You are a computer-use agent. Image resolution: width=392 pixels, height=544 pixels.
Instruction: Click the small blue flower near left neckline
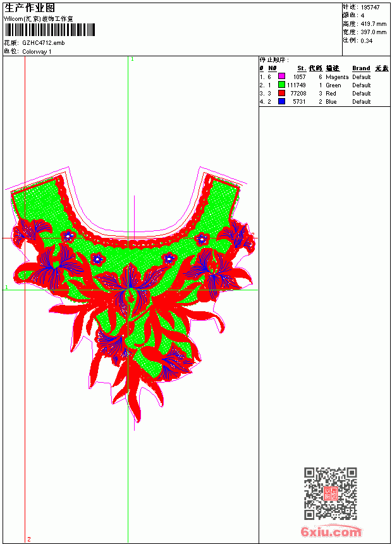coord(68,236)
